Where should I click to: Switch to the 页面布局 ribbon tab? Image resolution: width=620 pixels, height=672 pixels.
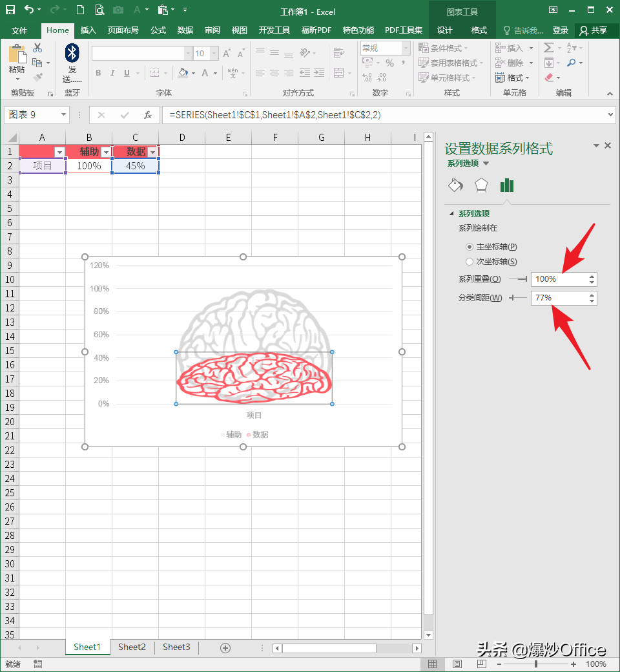pos(123,30)
